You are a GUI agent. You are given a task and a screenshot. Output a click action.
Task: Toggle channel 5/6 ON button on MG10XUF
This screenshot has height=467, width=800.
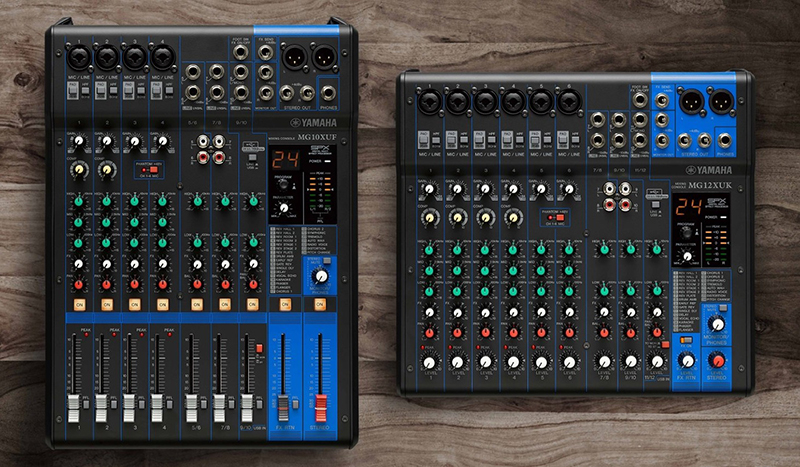coord(197,305)
